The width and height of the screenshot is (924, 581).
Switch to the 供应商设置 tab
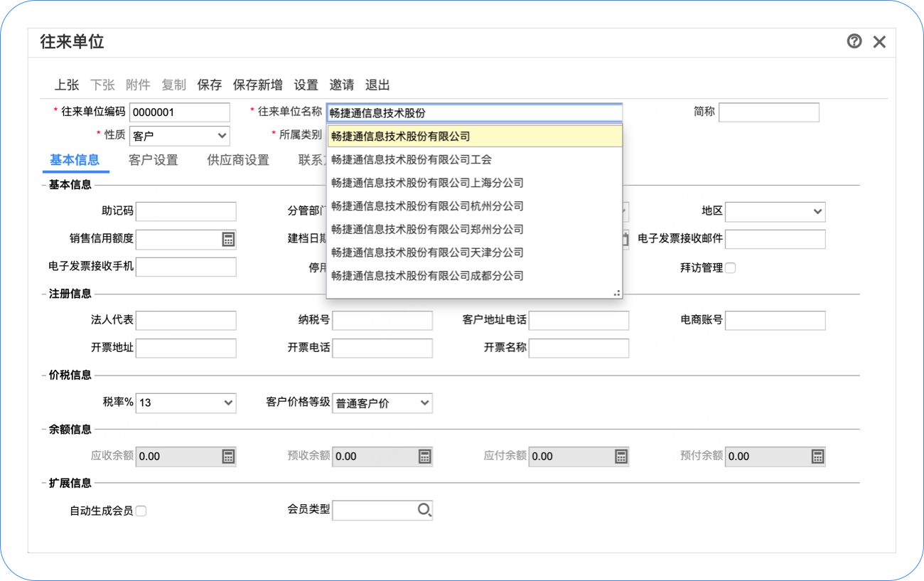238,160
